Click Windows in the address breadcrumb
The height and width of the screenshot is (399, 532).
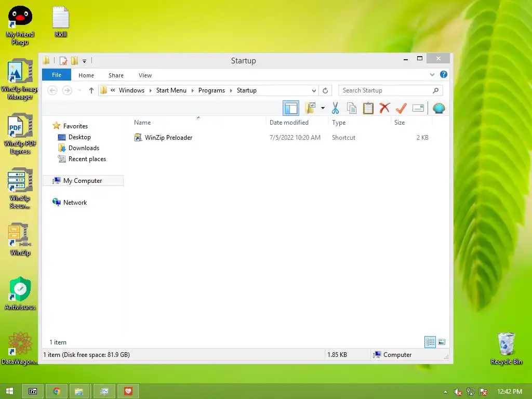(131, 90)
